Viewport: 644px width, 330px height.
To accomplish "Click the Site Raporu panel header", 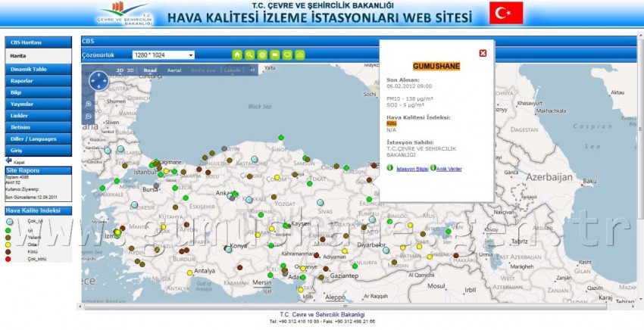I will pyautogui.click(x=38, y=170).
